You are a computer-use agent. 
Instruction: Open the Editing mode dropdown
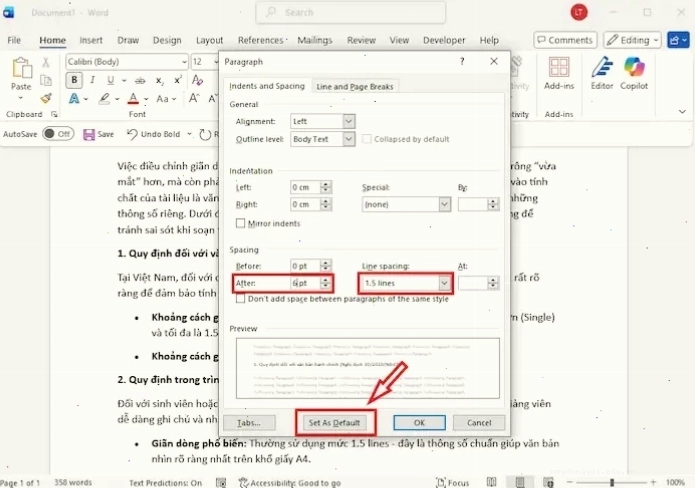click(633, 40)
